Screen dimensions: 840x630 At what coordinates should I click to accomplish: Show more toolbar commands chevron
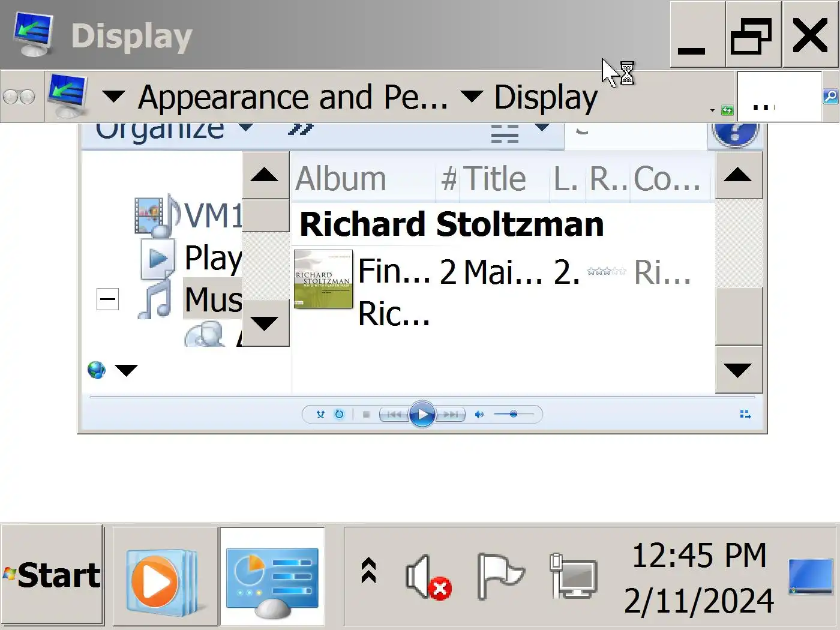[x=301, y=129]
